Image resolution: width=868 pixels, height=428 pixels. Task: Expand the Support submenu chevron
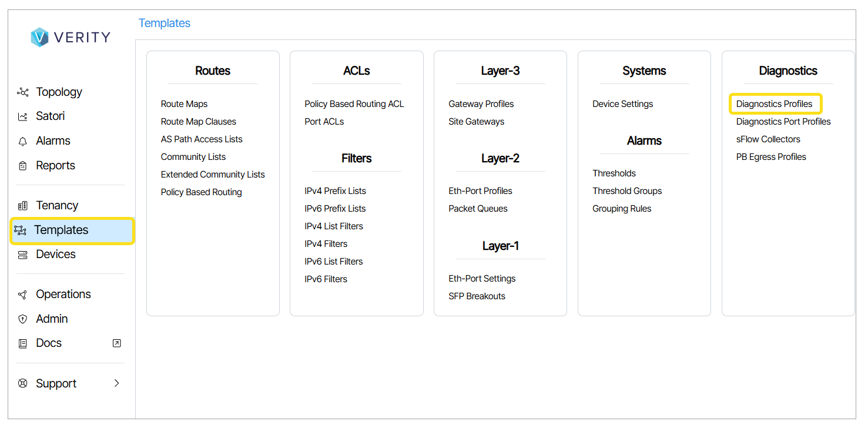coord(116,383)
